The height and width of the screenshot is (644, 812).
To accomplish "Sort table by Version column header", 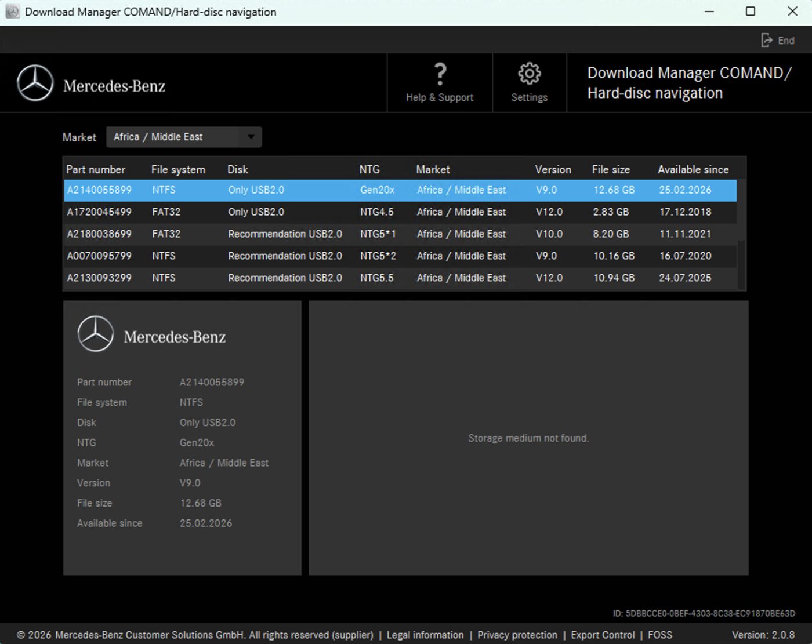I will tap(553, 169).
